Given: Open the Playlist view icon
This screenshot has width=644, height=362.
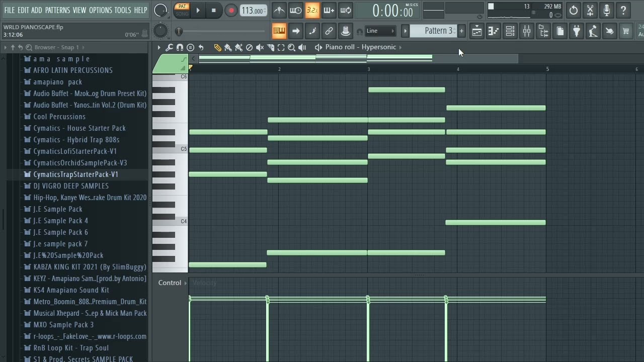Looking at the screenshot, I should point(476,31).
